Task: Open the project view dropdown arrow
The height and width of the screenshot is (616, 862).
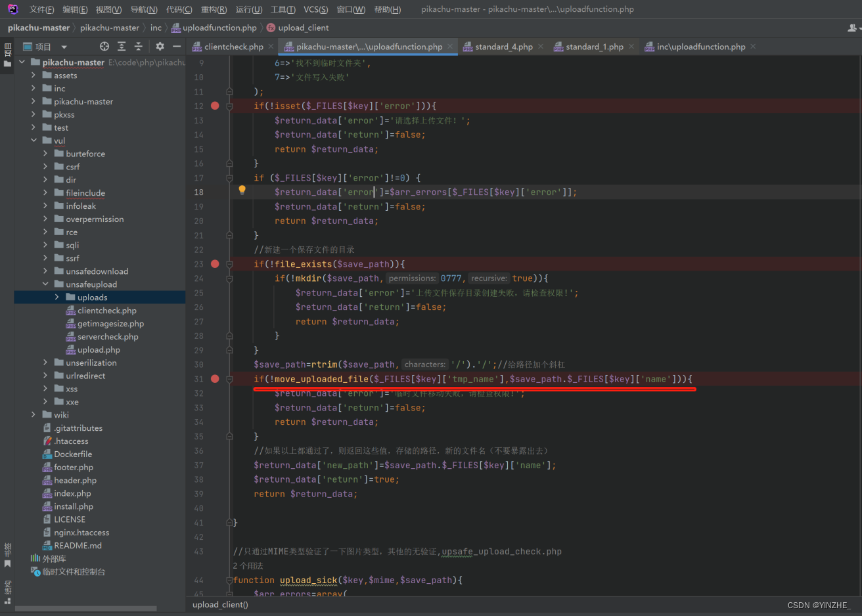Action: pos(64,47)
